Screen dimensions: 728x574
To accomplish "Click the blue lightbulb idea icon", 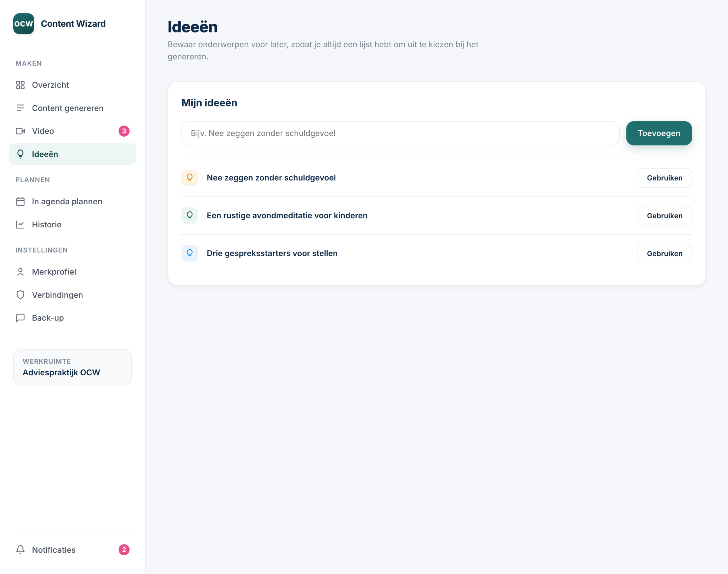I will click(x=190, y=253).
